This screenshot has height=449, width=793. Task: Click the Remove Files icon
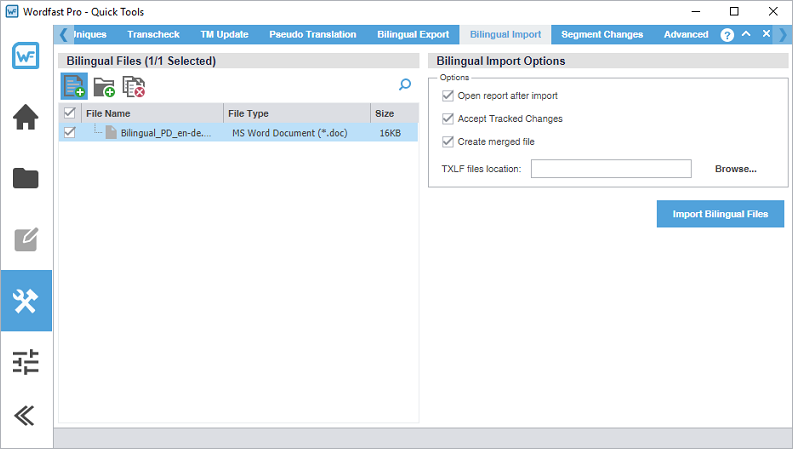[x=133, y=87]
